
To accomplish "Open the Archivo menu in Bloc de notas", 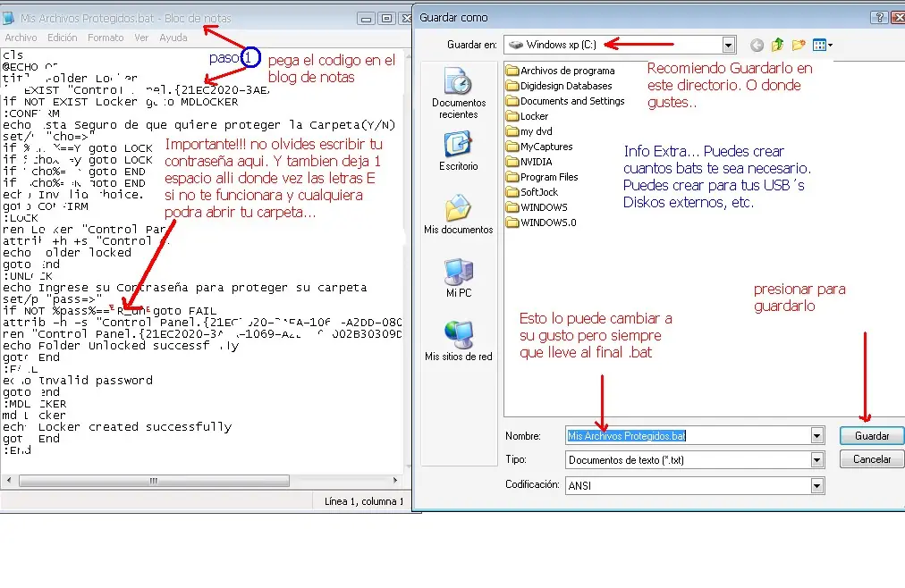I will 21,38.
